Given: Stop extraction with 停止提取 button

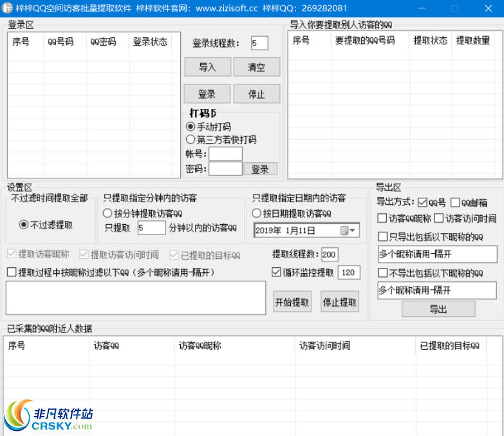Looking at the screenshot, I should pyautogui.click(x=340, y=302).
